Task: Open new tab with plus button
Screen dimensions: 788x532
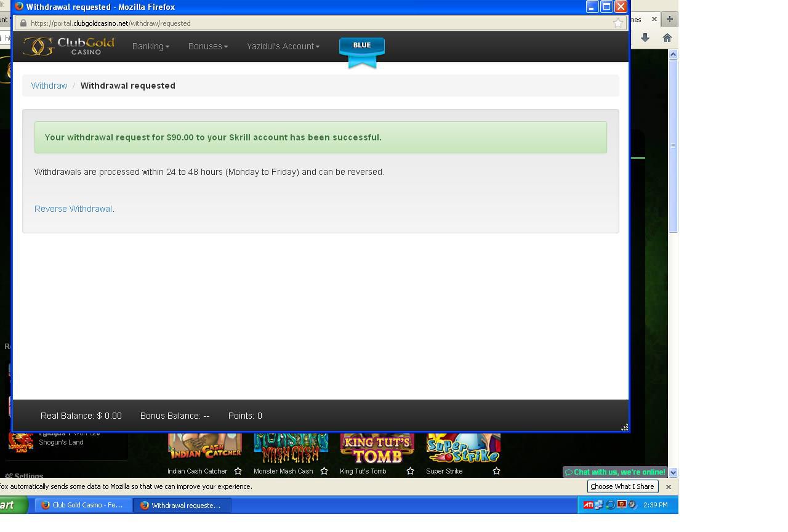Action: [x=669, y=19]
